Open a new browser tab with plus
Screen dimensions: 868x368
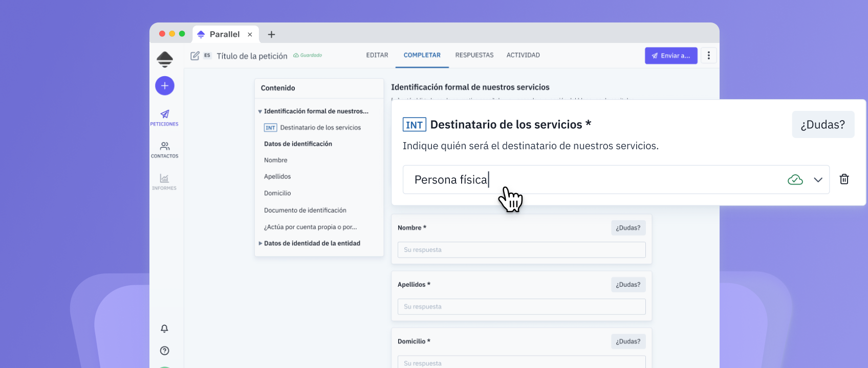coord(272,34)
